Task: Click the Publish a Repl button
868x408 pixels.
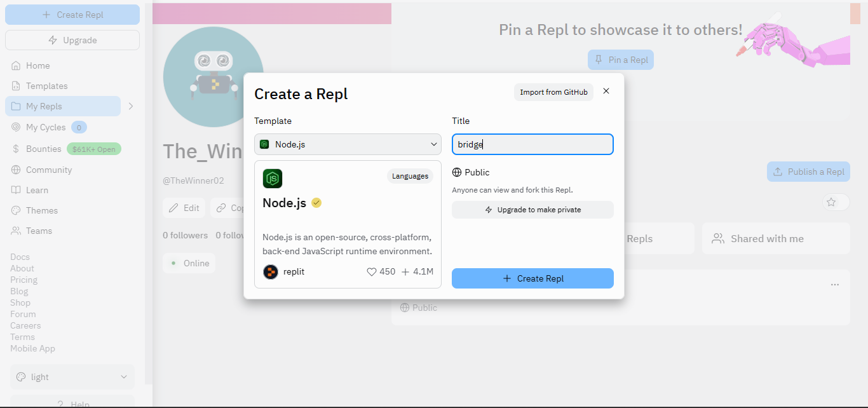Action: [x=808, y=172]
